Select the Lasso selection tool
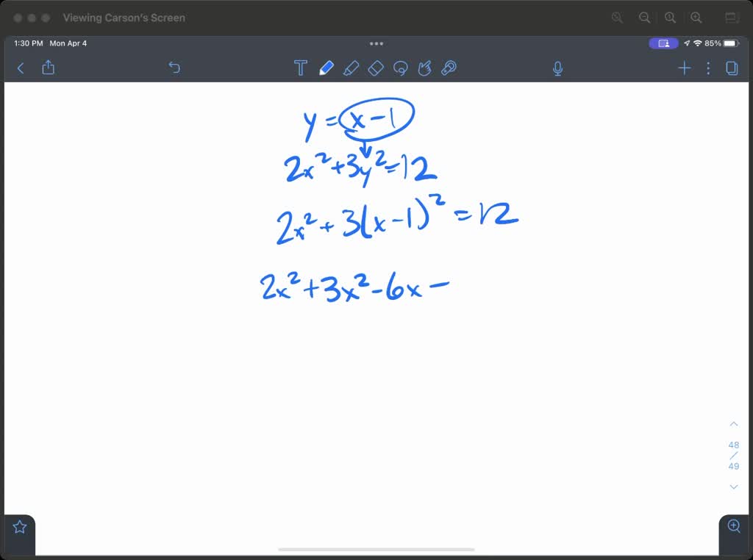Viewport: 753px width, 560px height. 401,68
